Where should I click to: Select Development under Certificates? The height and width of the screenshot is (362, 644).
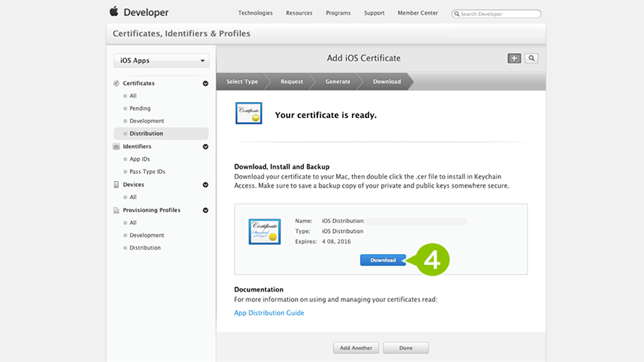click(x=146, y=121)
